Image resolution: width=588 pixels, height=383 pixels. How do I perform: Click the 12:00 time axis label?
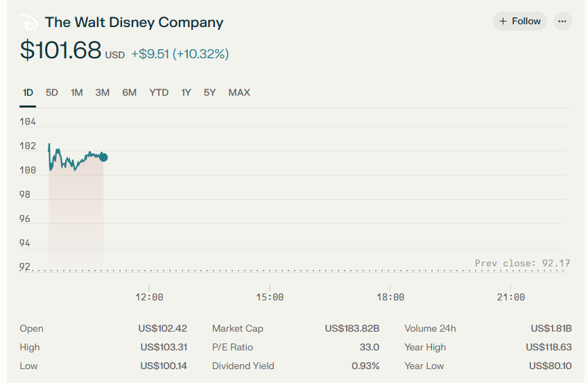149,297
